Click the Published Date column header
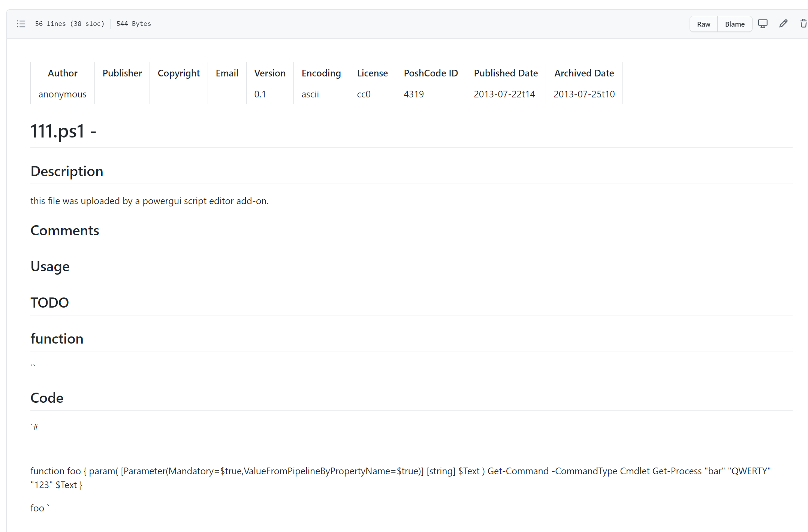808x532 pixels. pos(506,73)
